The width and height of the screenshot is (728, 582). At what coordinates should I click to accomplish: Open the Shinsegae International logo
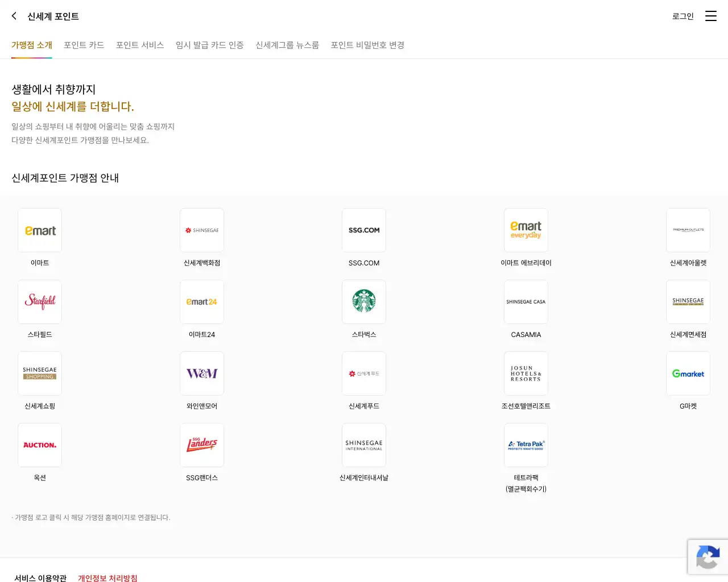point(364,445)
